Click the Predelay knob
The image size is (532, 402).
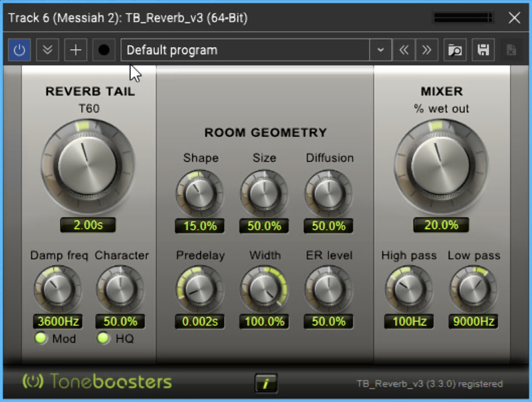click(x=199, y=288)
